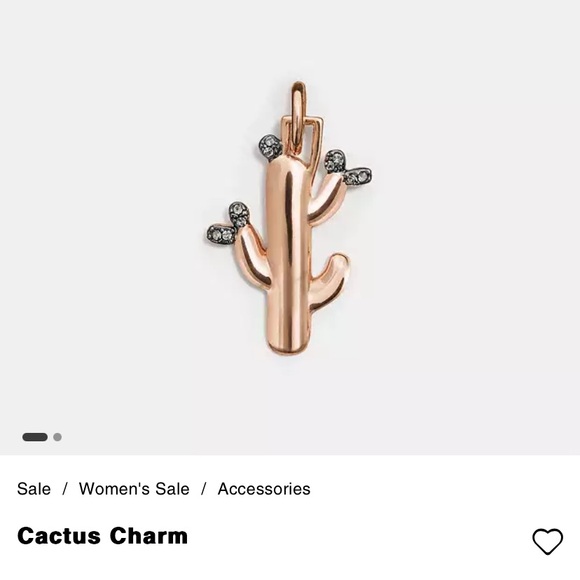580x580 pixels.
Task: Select the active first carousel indicator pill
Action: (x=35, y=437)
